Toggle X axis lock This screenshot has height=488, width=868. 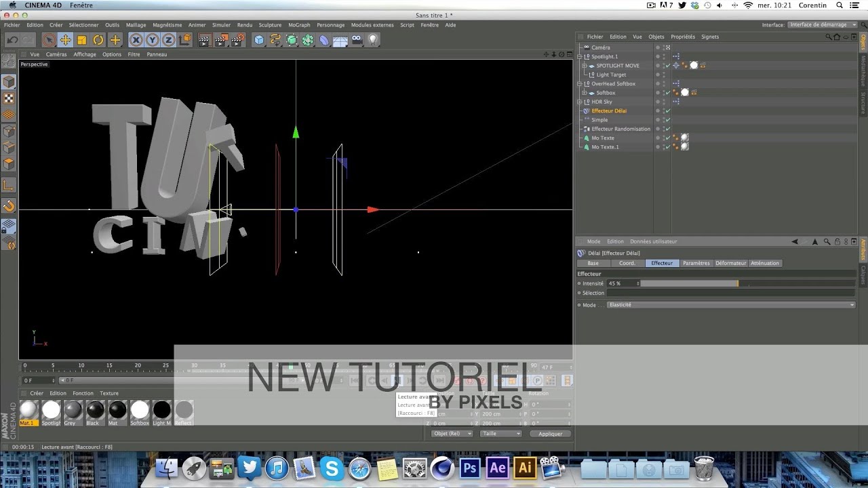point(136,40)
